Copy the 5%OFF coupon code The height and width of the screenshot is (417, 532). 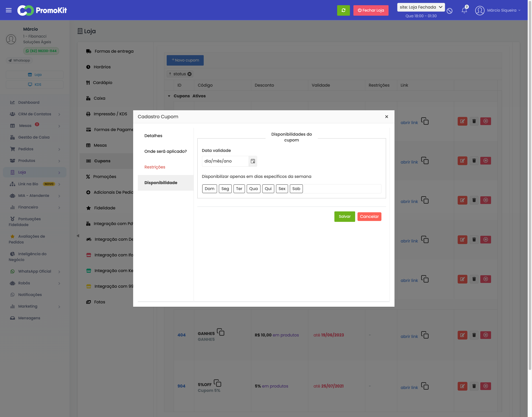(217, 383)
